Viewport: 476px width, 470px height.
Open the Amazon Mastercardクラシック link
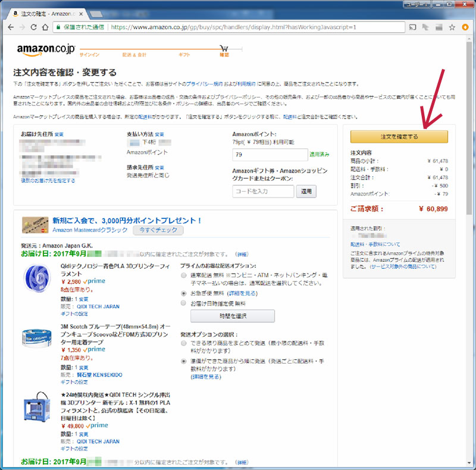coord(90,230)
